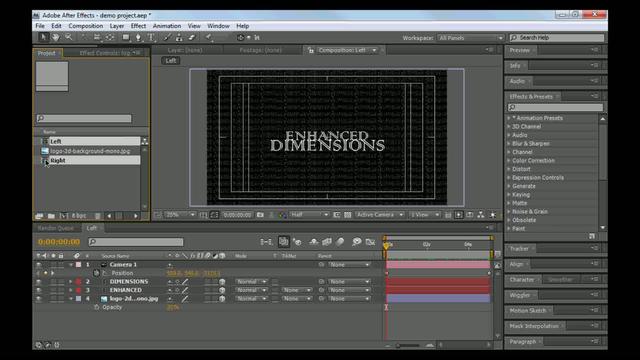Expand the Animation Presets category
Screen dimensions: 640x360
click(x=509, y=118)
